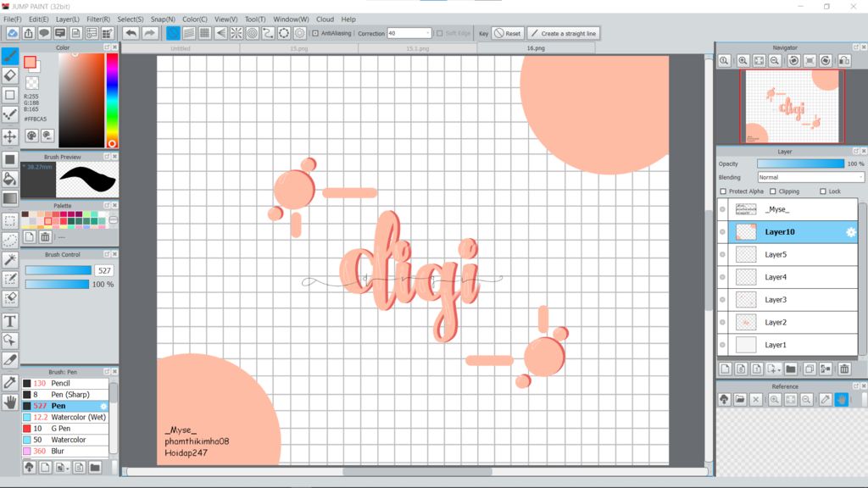Select the Lasso select tool

point(10,240)
